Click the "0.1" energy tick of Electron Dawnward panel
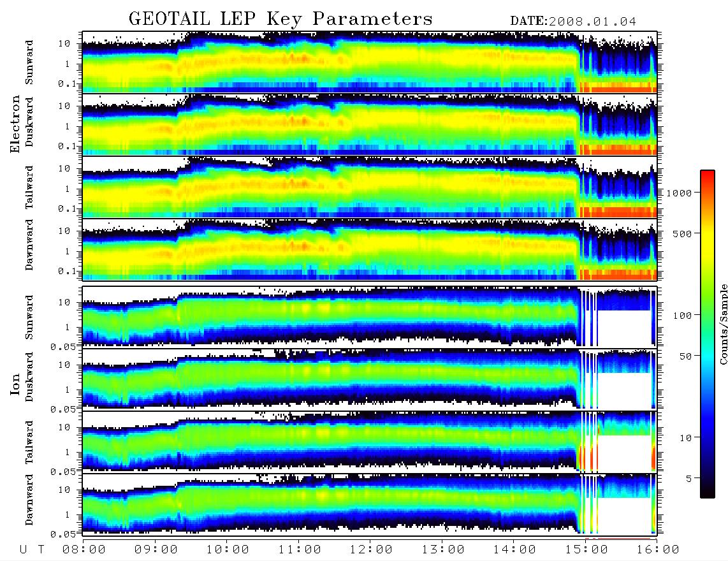Screen dimensions: 728x561 click(x=67, y=271)
